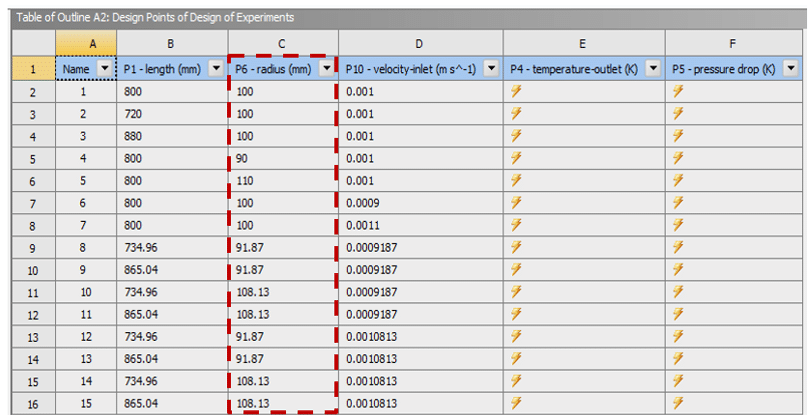Select column header F
This screenshot has width=810, height=415.
[x=735, y=44]
